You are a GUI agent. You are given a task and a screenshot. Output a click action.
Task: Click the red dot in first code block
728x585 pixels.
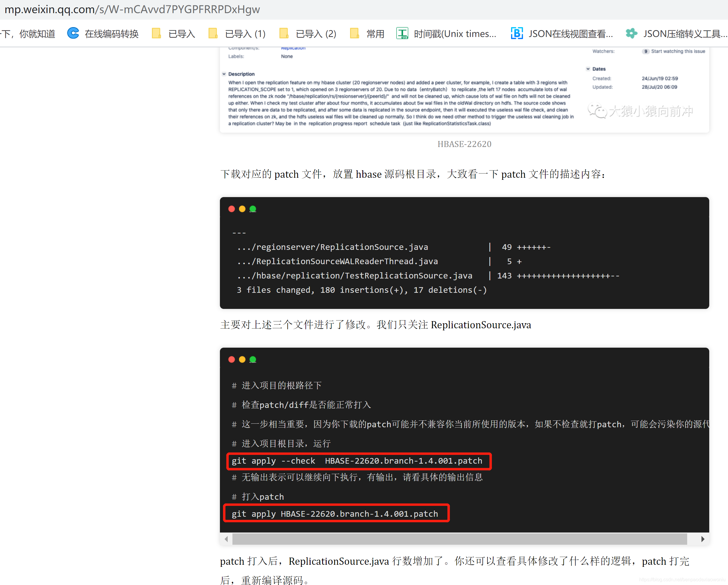(231, 209)
